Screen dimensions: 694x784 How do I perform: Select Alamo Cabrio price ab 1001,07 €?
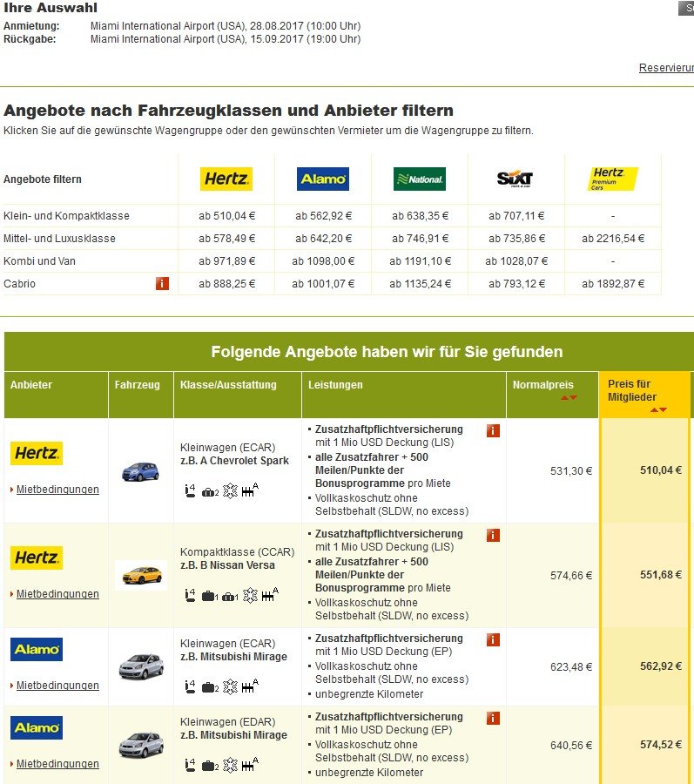(323, 283)
